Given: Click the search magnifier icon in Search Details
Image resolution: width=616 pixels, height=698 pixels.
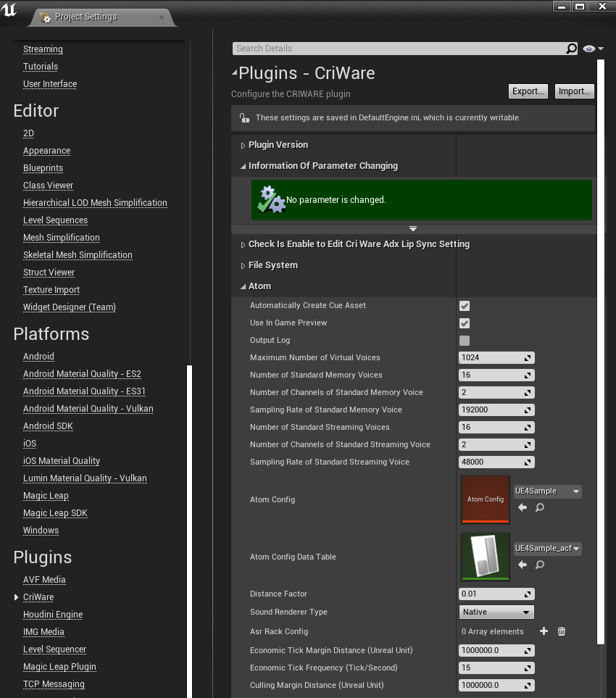Looking at the screenshot, I should point(572,49).
